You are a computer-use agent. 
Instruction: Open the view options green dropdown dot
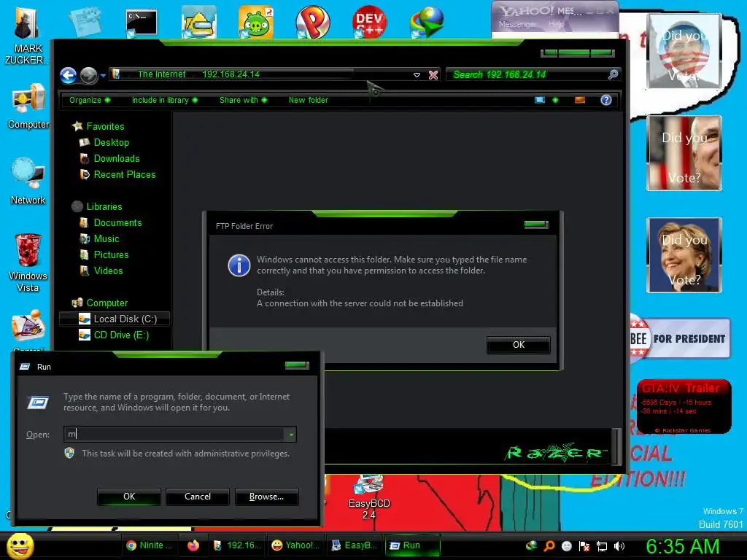point(555,100)
